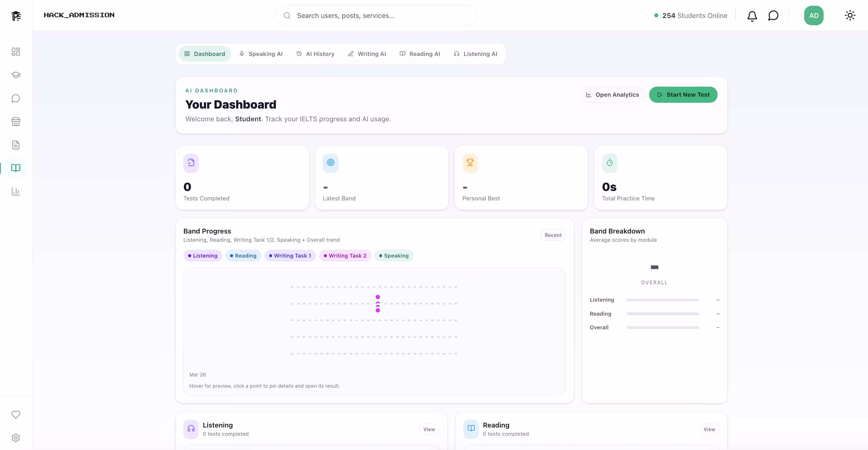
Task: Switch to the Speaking AI tab
Action: [261, 54]
